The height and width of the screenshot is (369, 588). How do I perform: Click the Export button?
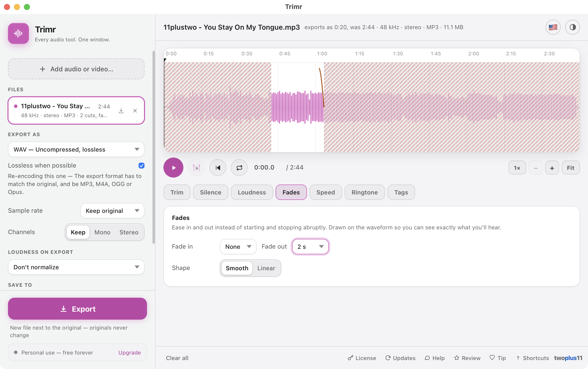pyautogui.click(x=77, y=309)
